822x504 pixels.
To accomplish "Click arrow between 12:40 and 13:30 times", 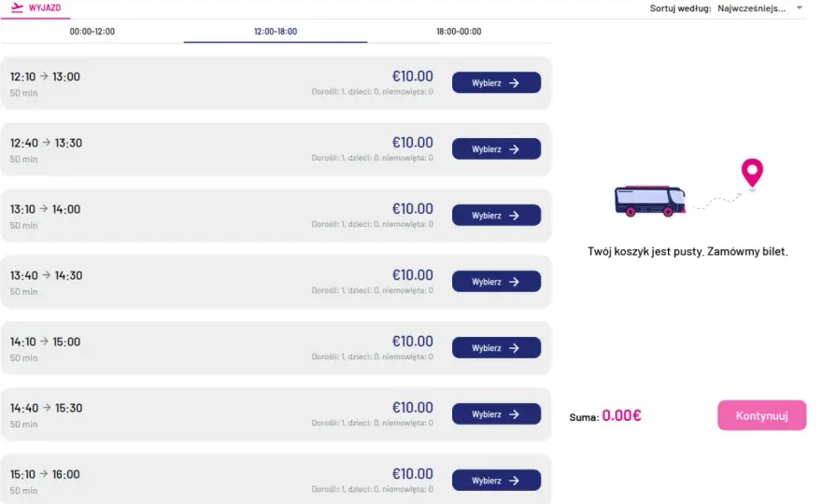I will (x=46, y=143).
